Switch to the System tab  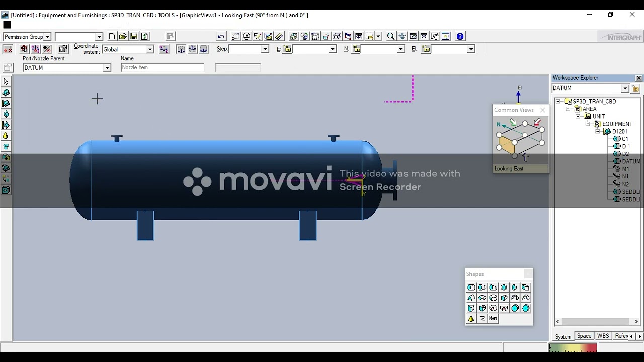point(563,336)
